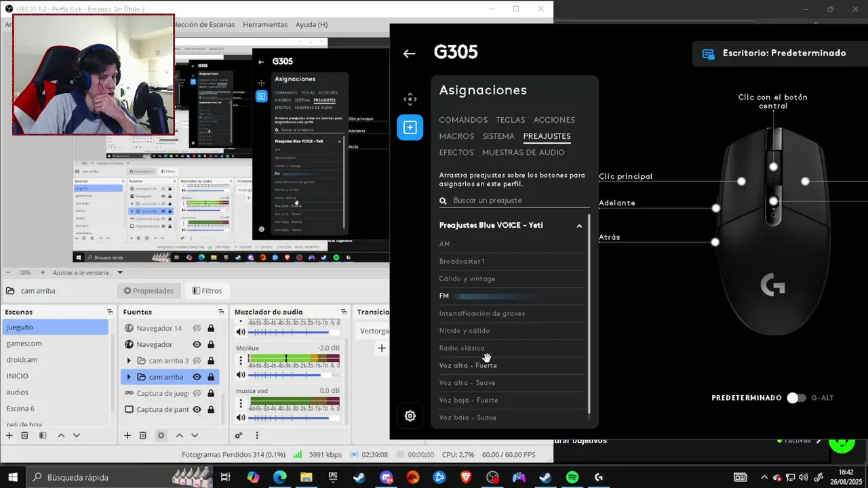Hide the selected cam arriba source

pyautogui.click(x=197, y=377)
